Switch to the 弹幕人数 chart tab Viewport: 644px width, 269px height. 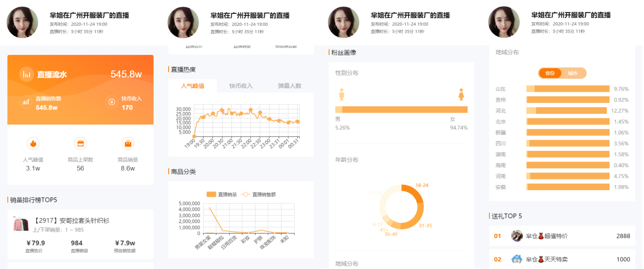(290, 86)
